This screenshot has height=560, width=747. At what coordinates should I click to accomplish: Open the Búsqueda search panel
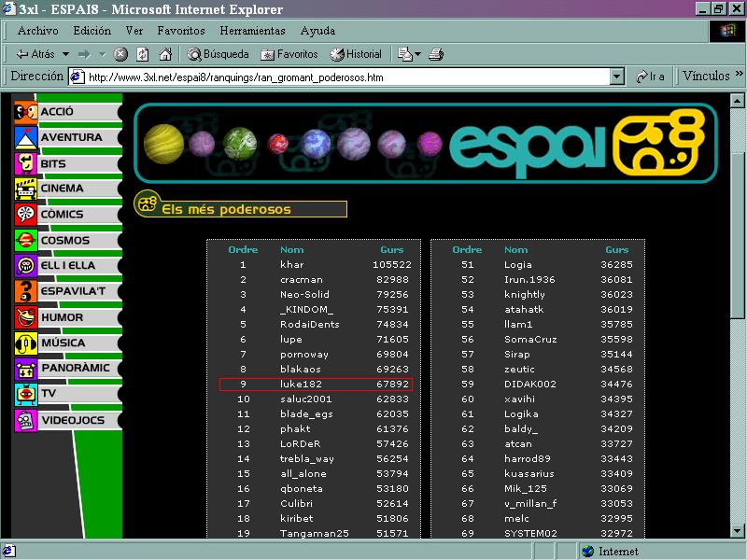pyautogui.click(x=218, y=54)
